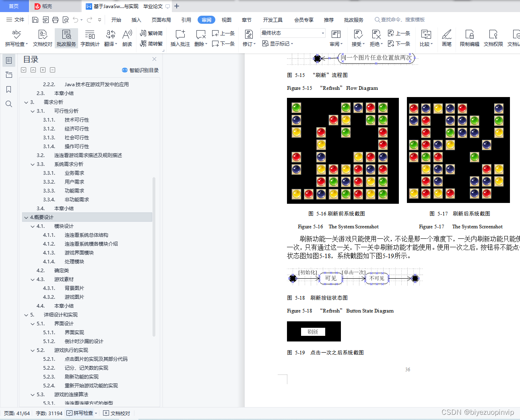Switch to the 开始 ribbon tab

116,20
